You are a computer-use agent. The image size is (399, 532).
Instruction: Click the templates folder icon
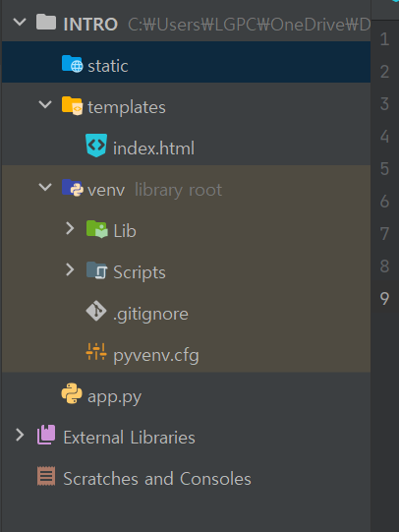pyautogui.click(x=72, y=105)
